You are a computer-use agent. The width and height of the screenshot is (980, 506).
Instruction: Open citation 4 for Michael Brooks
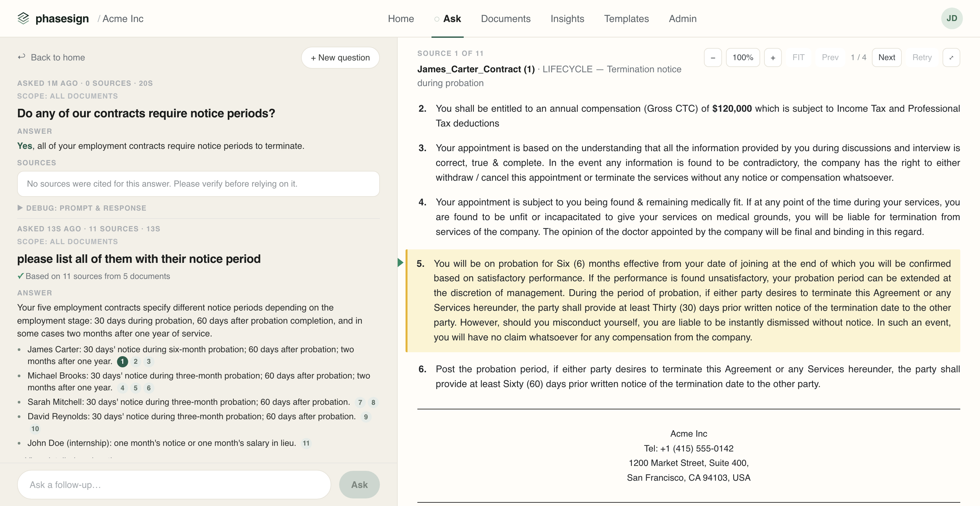point(122,388)
